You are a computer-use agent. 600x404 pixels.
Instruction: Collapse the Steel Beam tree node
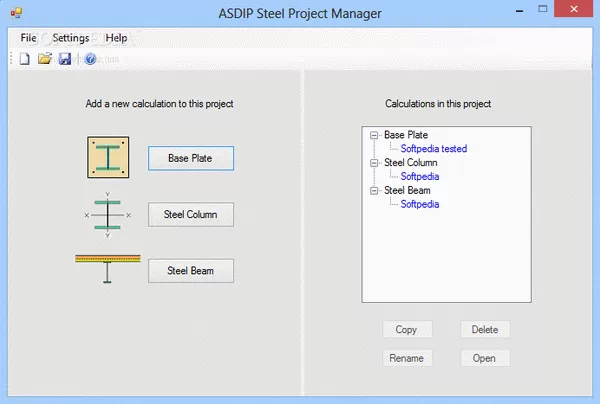[x=375, y=190]
